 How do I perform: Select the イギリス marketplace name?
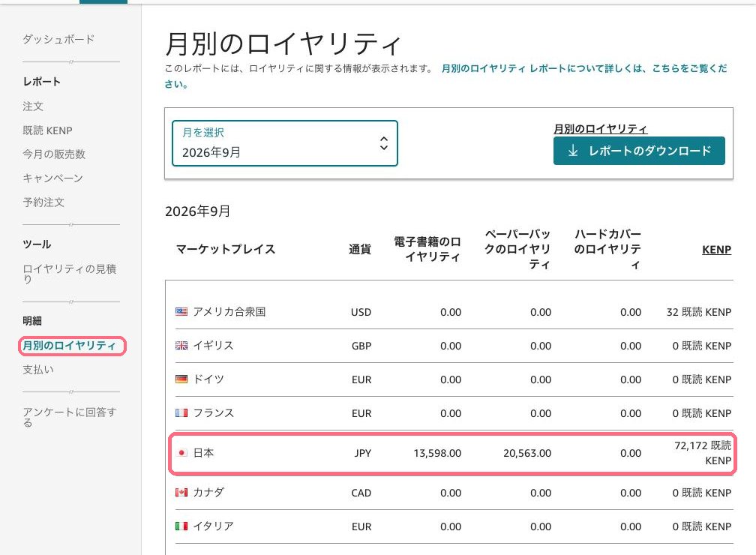(x=214, y=346)
